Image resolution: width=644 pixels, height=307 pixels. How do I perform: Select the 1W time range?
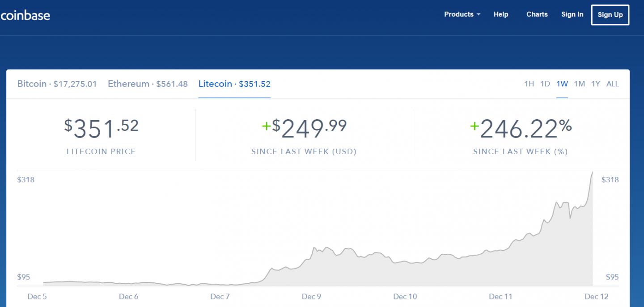pyautogui.click(x=562, y=84)
